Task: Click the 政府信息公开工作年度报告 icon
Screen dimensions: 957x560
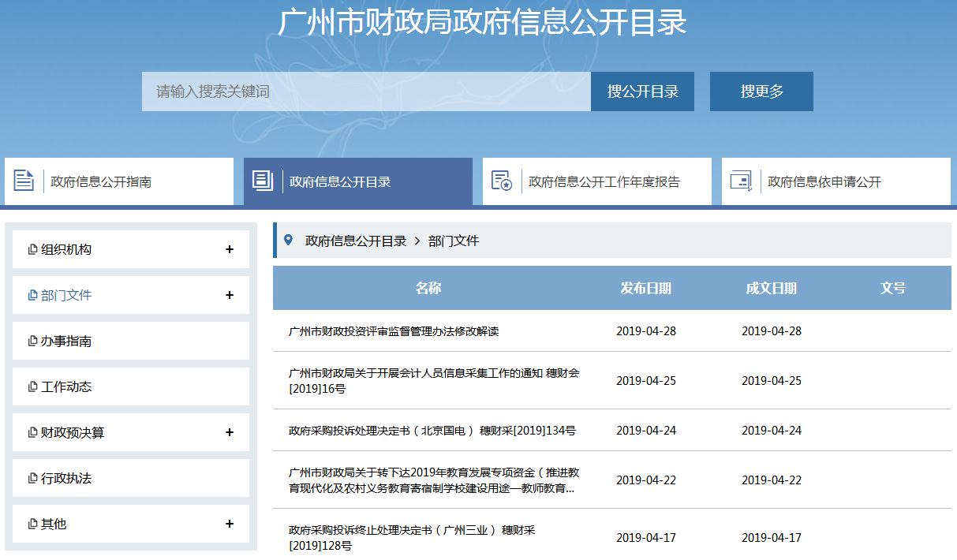Action: (502, 181)
